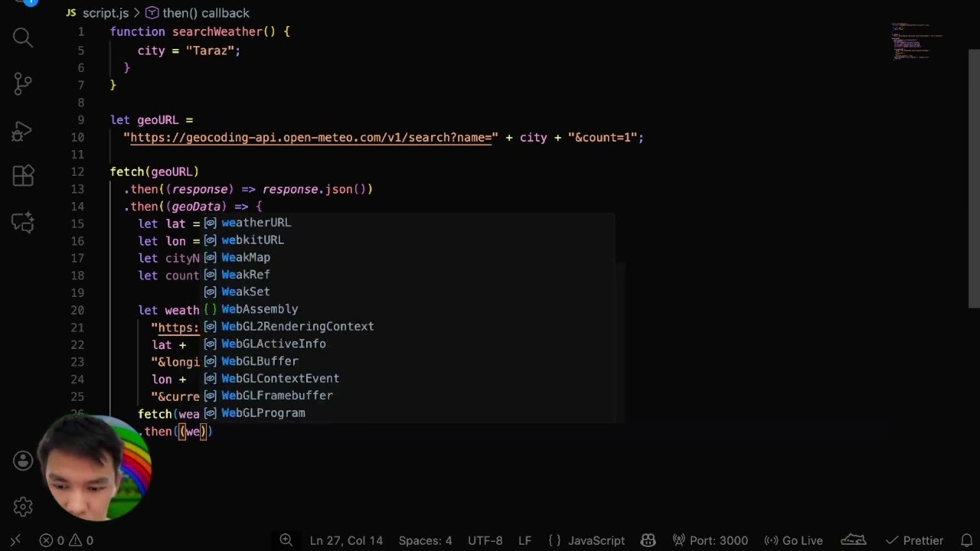Viewport: 980px width, 551px height.
Task: Open the Source Control view
Action: [23, 83]
